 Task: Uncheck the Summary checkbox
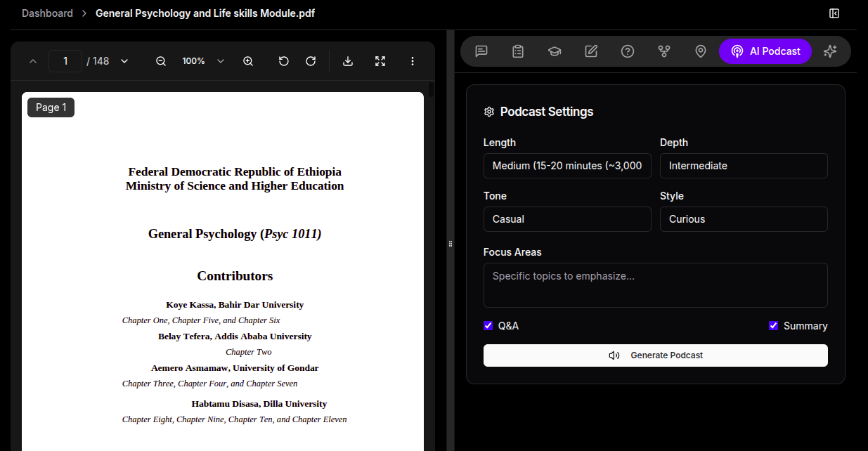[x=774, y=326]
